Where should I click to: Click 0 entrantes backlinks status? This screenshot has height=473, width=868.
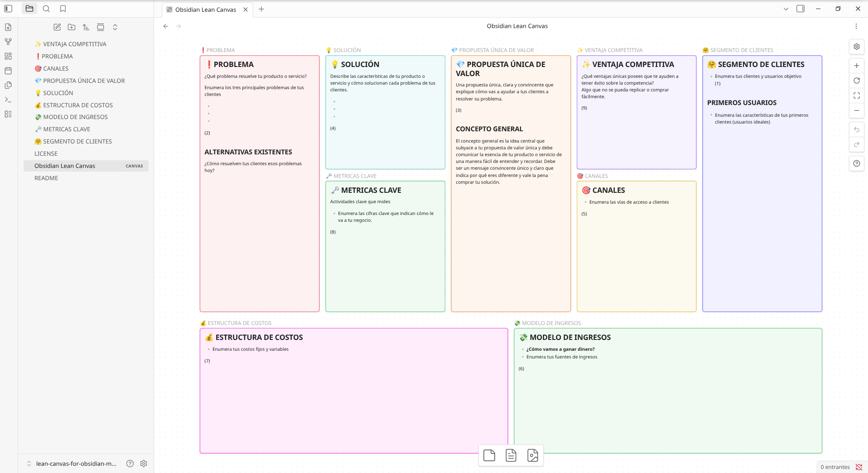tap(835, 467)
